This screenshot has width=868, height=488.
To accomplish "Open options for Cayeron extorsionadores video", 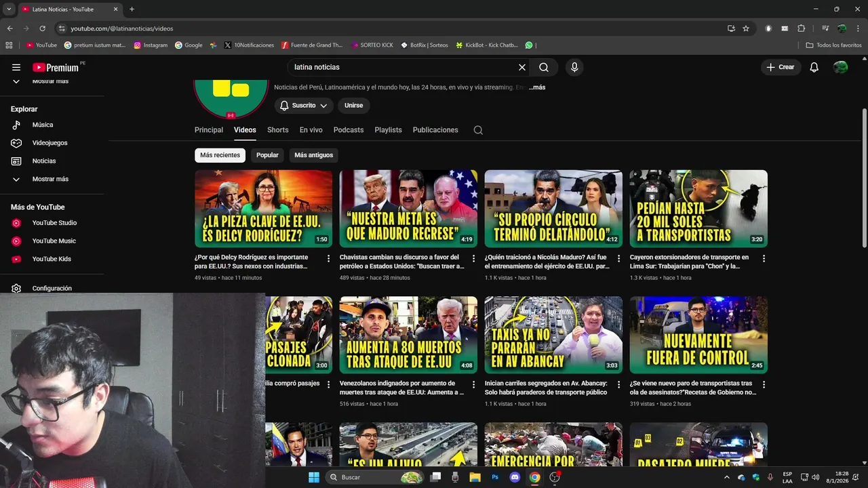I will coord(764,258).
